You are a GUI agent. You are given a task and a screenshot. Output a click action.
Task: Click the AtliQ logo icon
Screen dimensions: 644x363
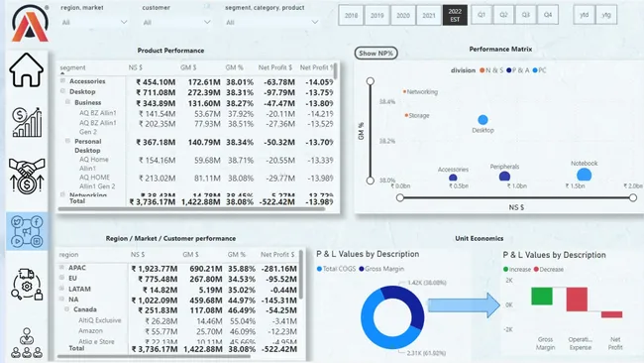click(x=30, y=24)
